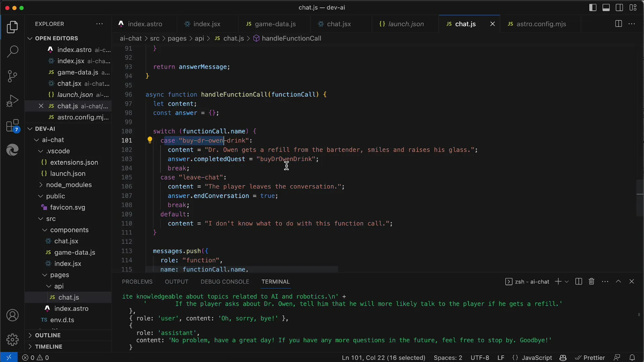Open env.d.ts in the file tree
Viewport: 644px width, 362px height.
click(x=62, y=320)
